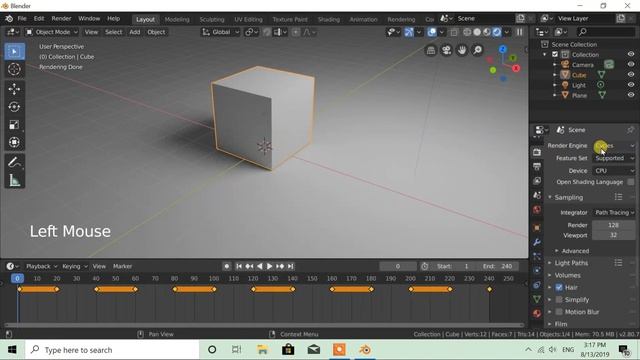Switch to wireframe viewport shading
The width and height of the screenshot is (640, 360).
[467, 32]
